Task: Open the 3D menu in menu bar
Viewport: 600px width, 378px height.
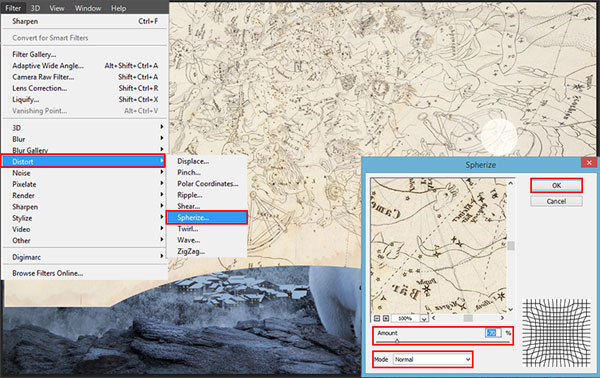Action: point(35,8)
